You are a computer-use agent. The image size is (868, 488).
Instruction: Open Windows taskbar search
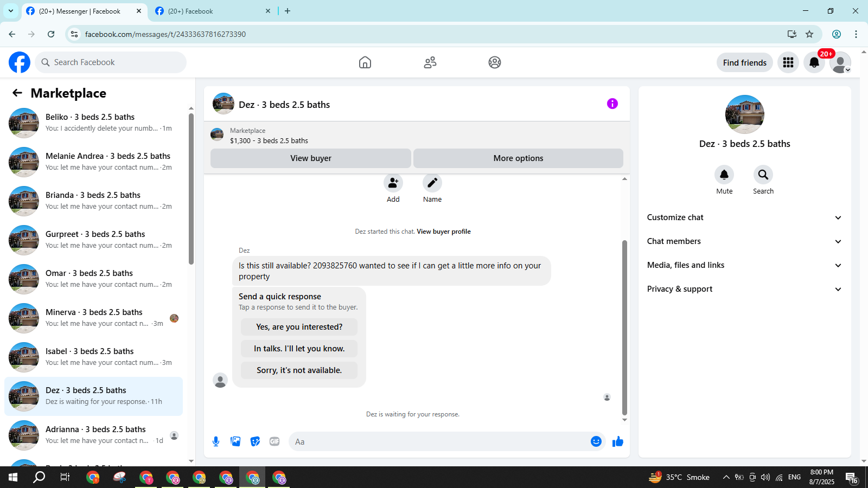coord(39,477)
